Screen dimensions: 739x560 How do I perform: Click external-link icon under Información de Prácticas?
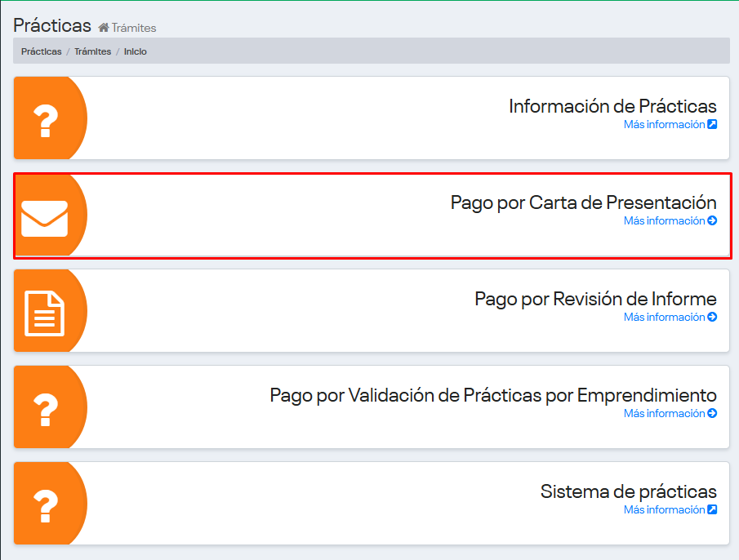[712, 125]
